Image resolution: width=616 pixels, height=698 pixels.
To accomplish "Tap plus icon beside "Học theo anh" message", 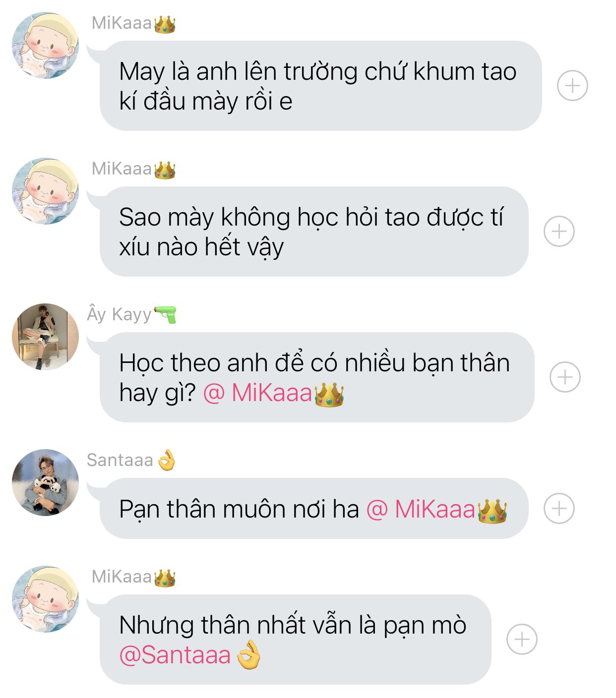I will point(565,377).
